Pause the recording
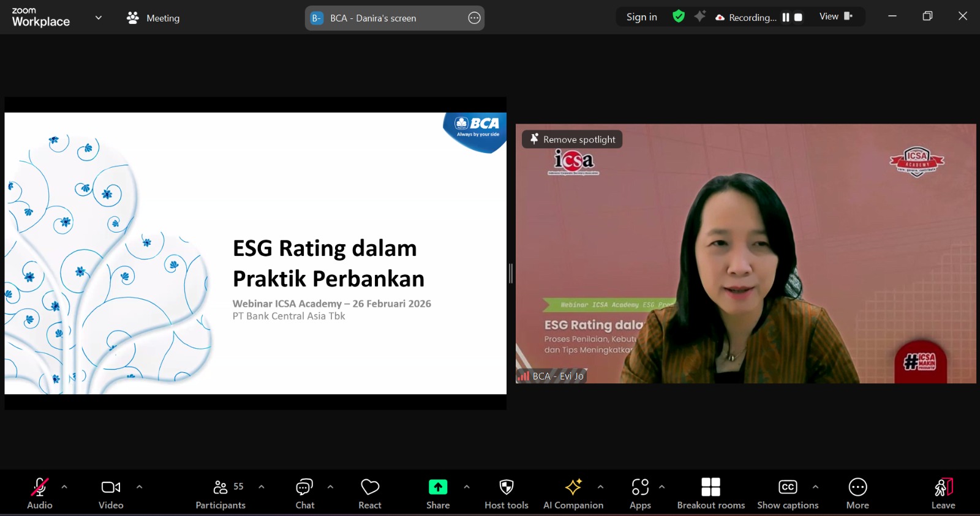 pyautogui.click(x=786, y=18)
